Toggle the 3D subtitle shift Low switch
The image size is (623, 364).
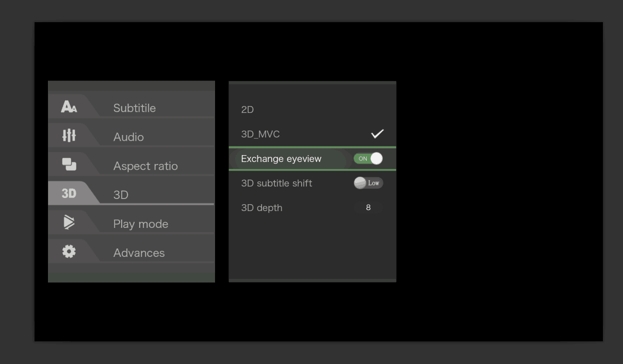point(368,183)
